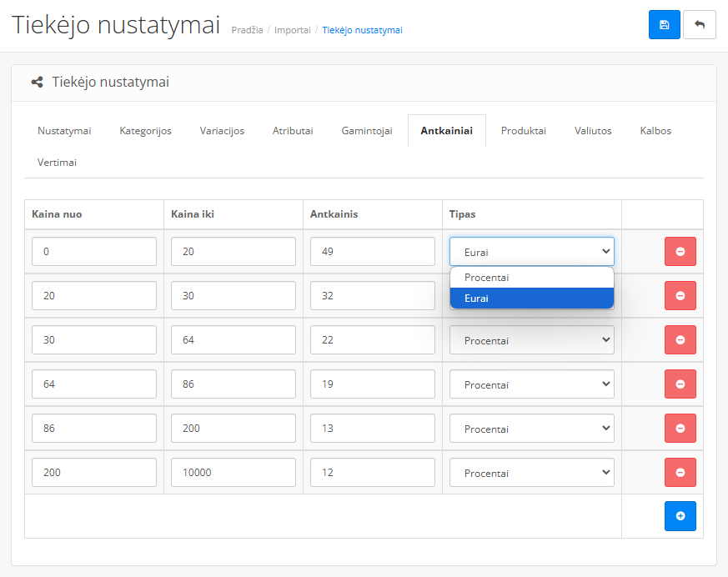Click the Antkainis field containing 49
The width and height of the screenshot is (728, 577).
(372, 252)
